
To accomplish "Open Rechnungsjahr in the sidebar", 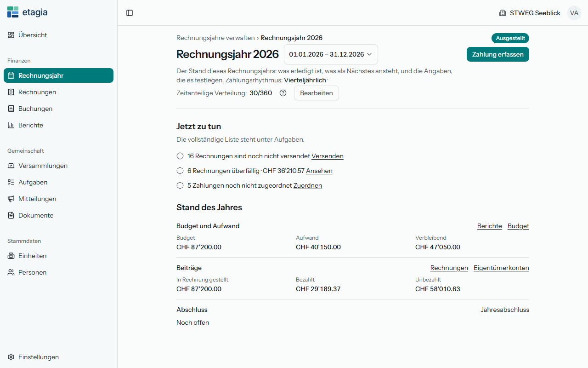I will (x=58, y=75).
